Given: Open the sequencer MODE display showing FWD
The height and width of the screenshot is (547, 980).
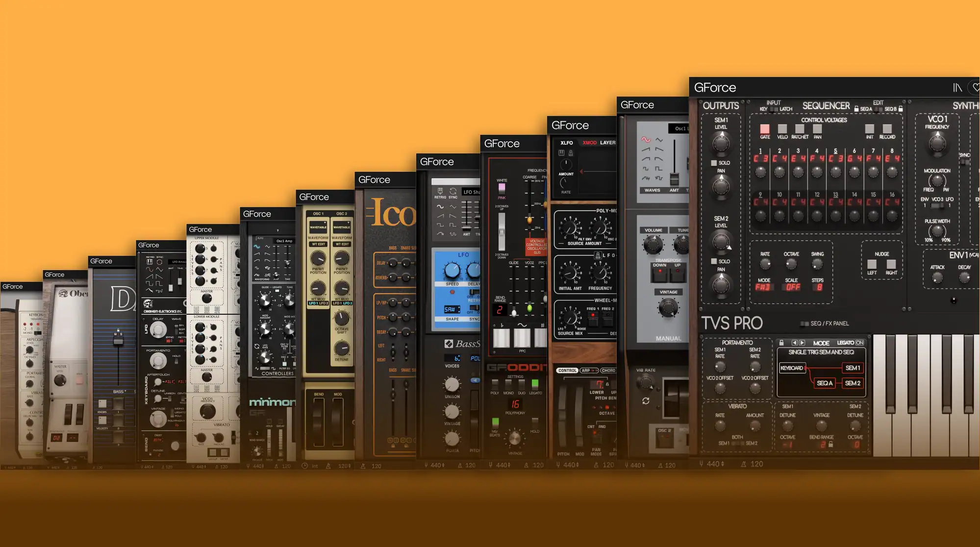Looking at the screenshot, I should 764,287.
